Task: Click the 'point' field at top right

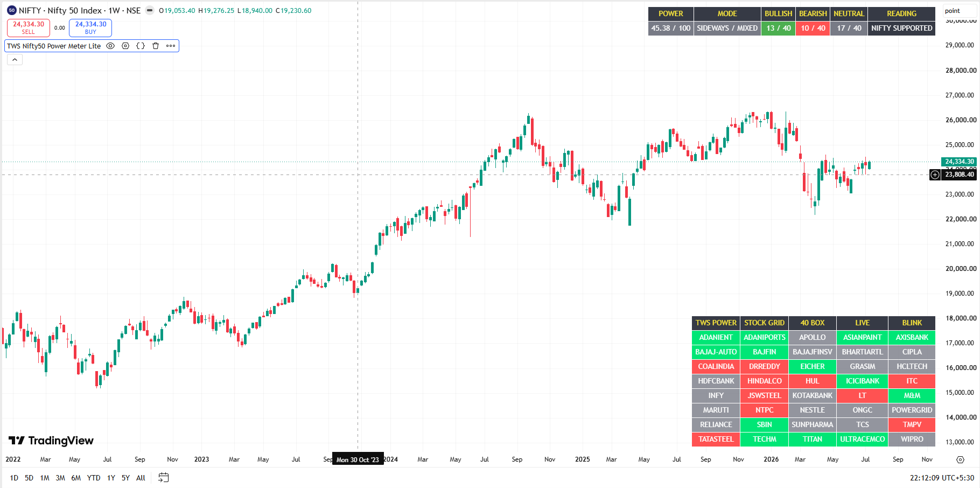Action: [959, 11]
